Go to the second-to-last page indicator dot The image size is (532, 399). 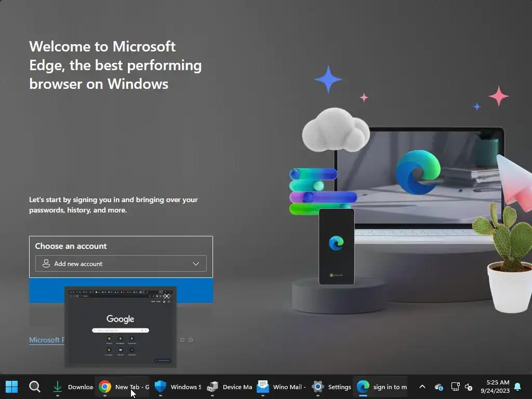pyautogui.click(x=182, y=340)
